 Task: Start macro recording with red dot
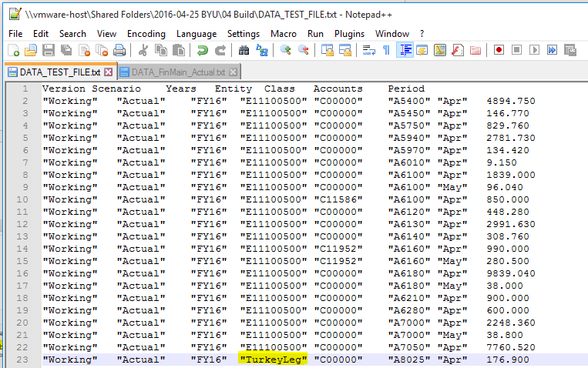pos(499,50)
